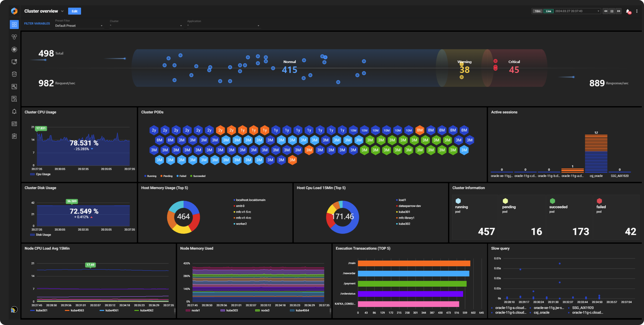The image size is (644, 325).
Task: Click the Kubernetes helm icon in sidebar
Action: tap(14, 49)
